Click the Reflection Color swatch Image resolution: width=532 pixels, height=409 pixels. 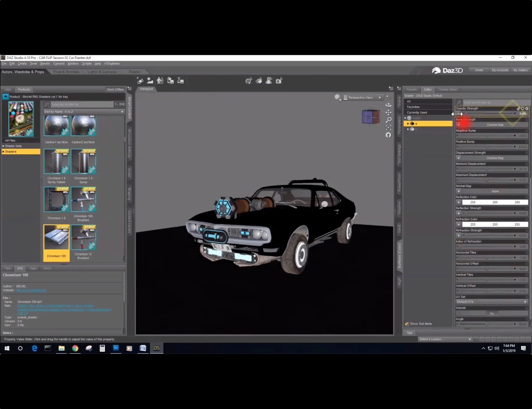(x=495, y=202)
